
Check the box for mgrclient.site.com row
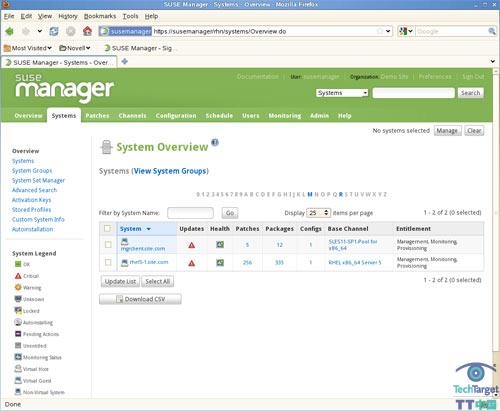108,245
